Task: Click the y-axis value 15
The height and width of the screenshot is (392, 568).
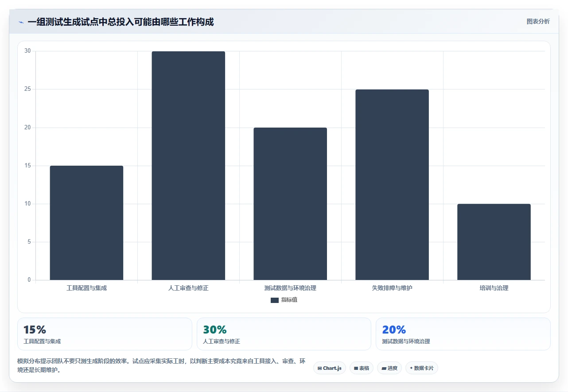Action: pyautogui.click(x=28, y=166)
